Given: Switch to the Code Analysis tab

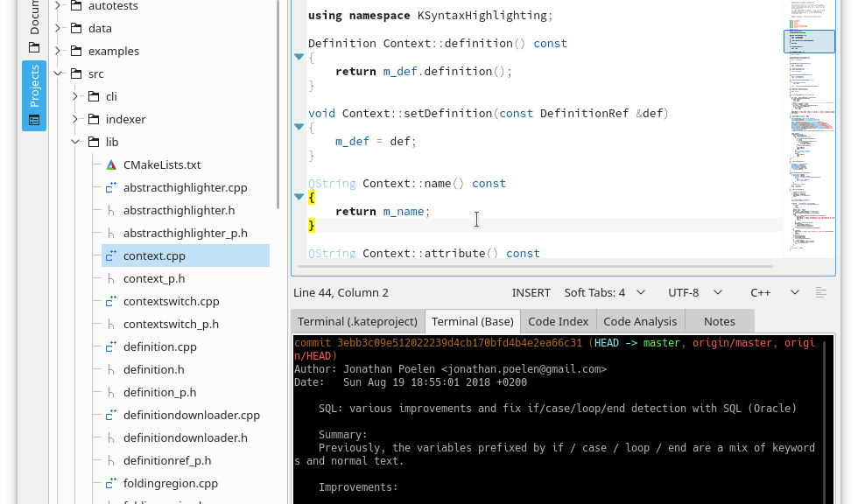Looking at the screenshot, I should 640,321.
